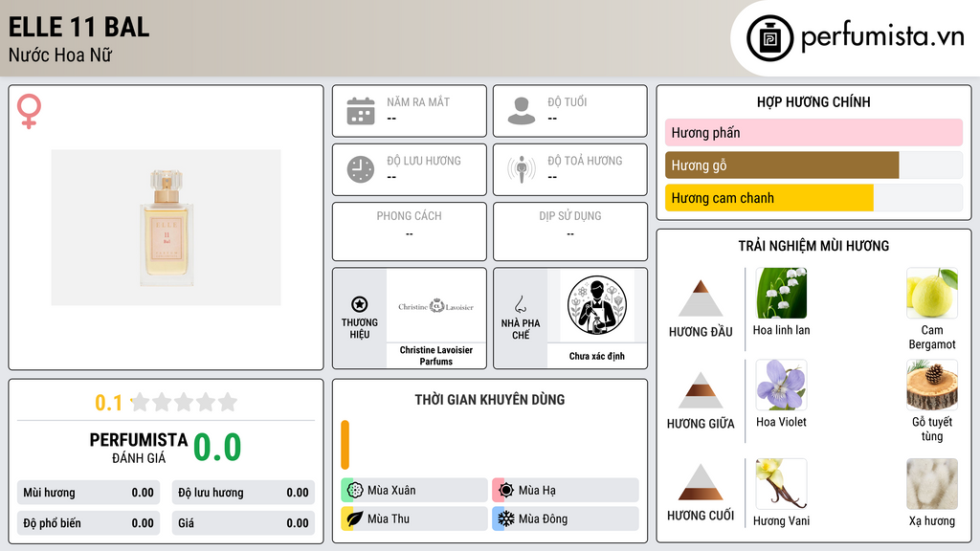
Task: Click the perfumer illustration with flask
Action: click(x=597, y=305)
